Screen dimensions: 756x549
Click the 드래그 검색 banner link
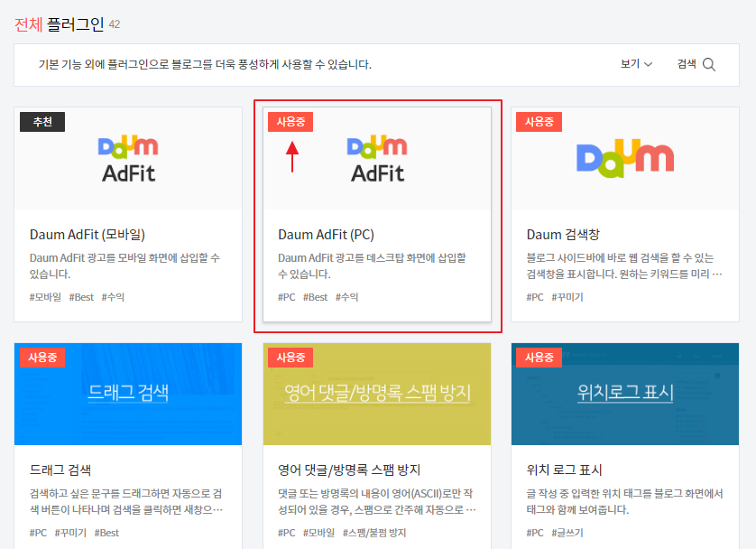(x=128, y=393)
